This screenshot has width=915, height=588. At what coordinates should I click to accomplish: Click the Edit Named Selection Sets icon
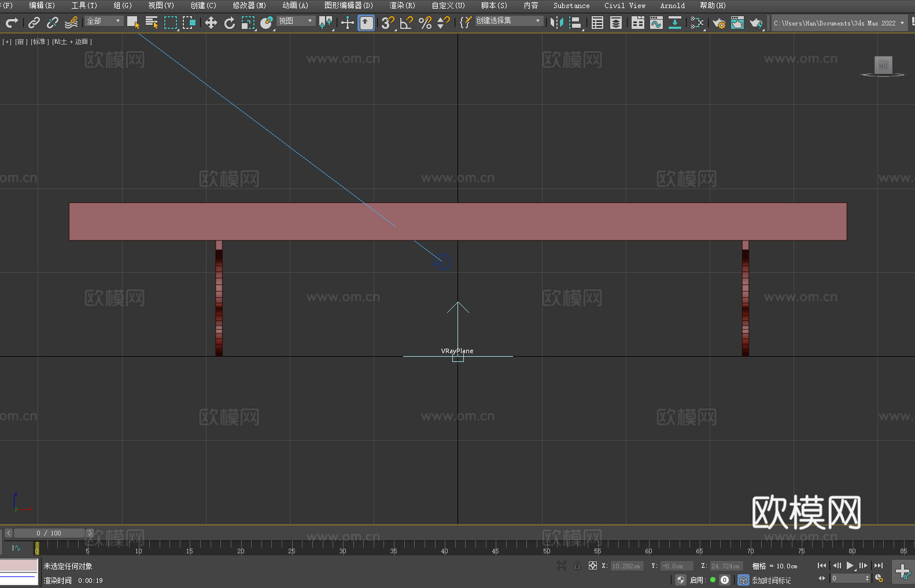(x=465, y=23)
